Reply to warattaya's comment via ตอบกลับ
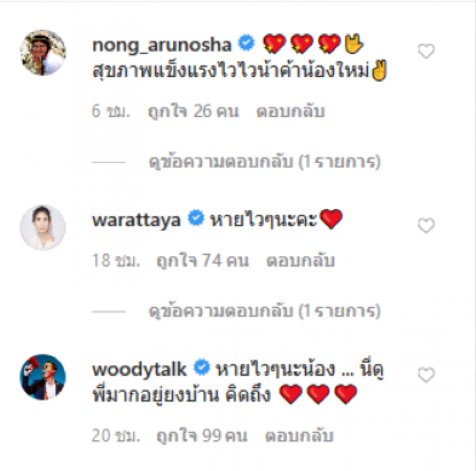The width and height of the screenshot is (476, 471). point(300,261)
